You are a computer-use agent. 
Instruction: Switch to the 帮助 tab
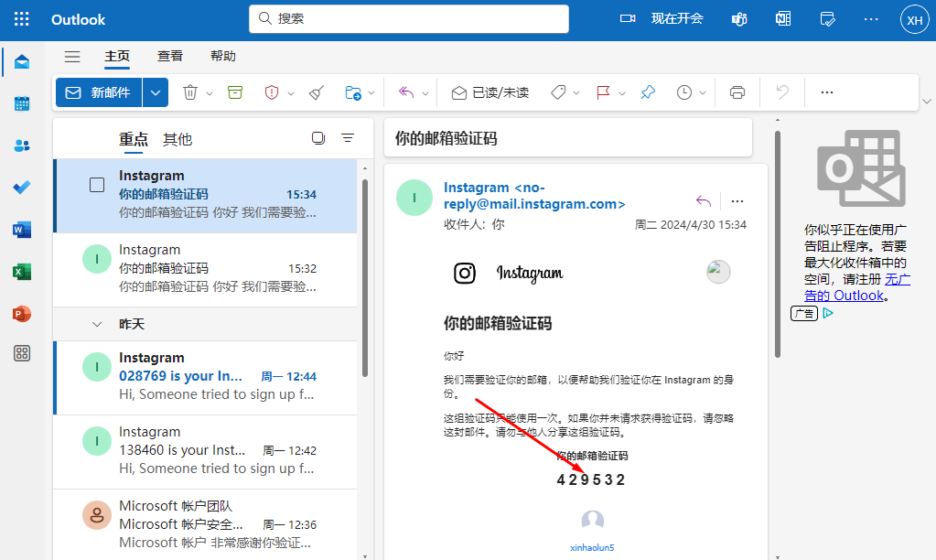coord(223,56)
